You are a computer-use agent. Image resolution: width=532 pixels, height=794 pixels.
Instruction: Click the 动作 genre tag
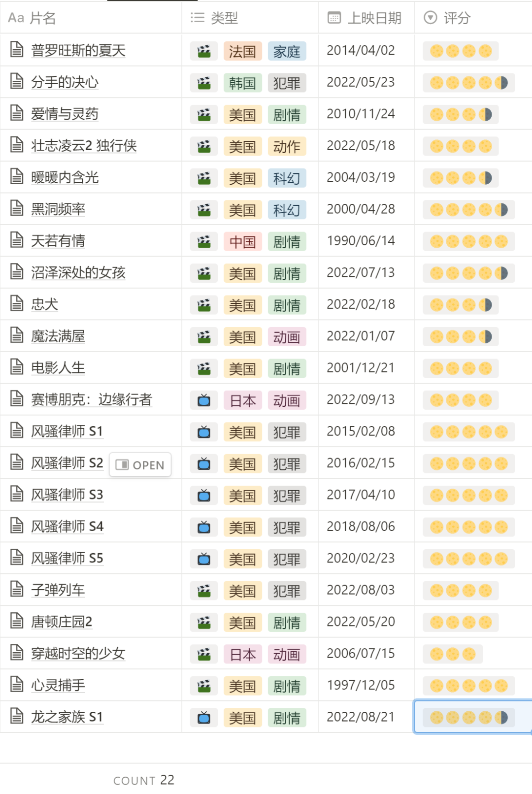tap(287, 146)
